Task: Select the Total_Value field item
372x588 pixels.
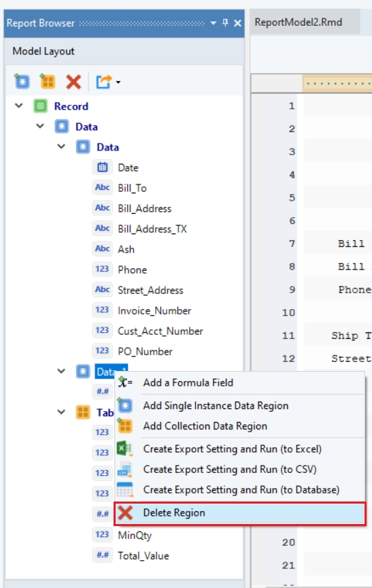Action: tap(143, 556)
